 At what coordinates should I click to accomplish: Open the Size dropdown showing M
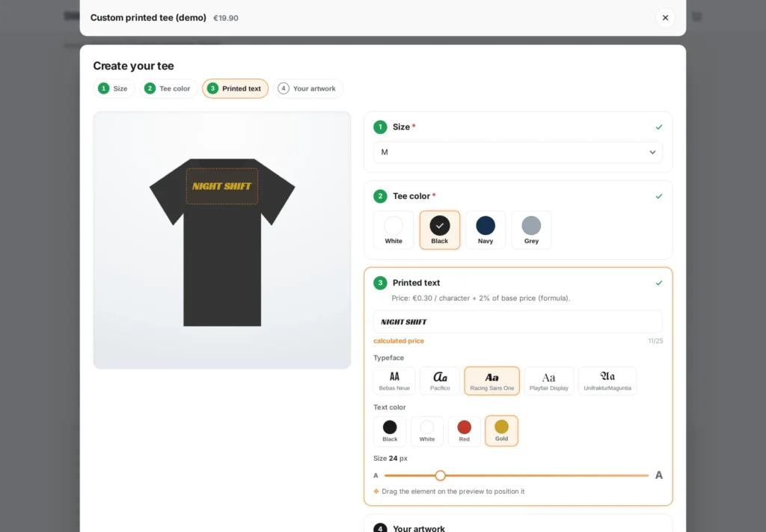tap(518, 153)
